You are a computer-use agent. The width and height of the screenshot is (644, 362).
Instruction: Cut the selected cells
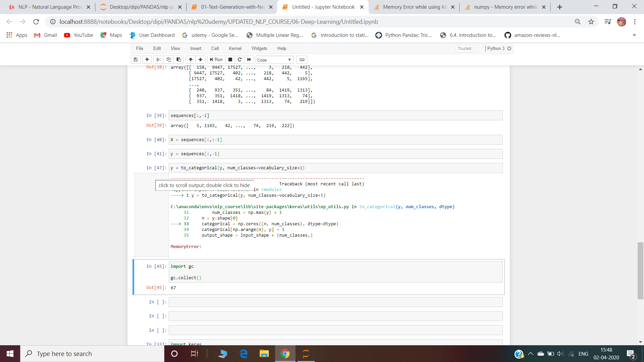(158, 60)
